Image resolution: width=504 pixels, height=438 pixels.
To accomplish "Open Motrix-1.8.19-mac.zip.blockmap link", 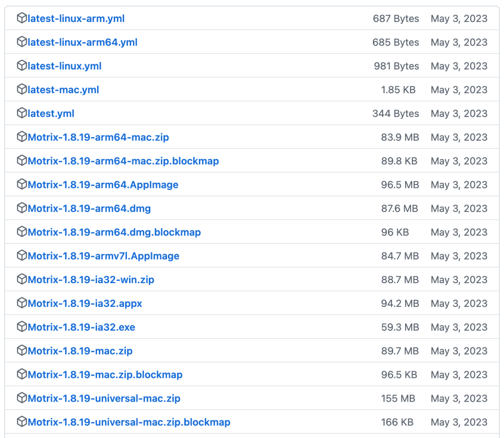I will click(105, 375).
